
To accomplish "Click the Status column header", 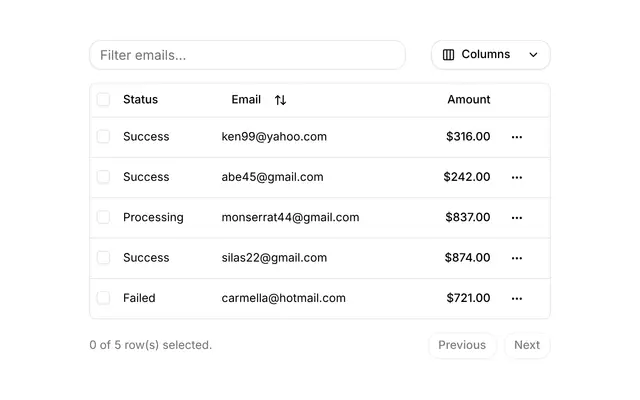I will [x=140, y=100].
